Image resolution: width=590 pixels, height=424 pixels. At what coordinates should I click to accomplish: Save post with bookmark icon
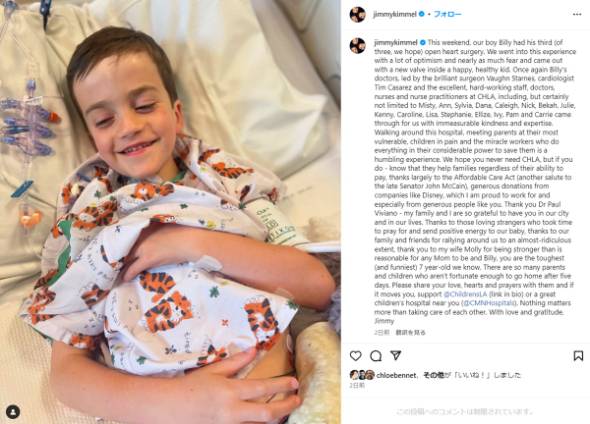[x=578, y=356]
